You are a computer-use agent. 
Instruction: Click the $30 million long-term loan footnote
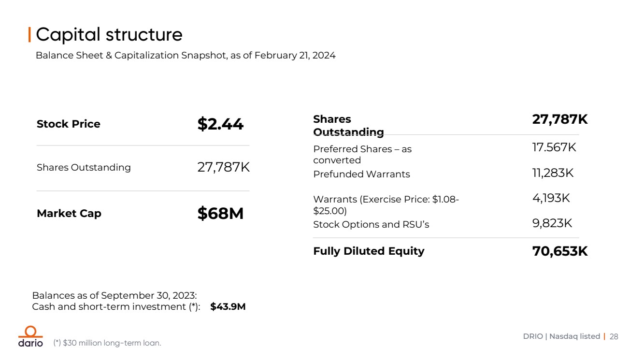pyautogui.click(x=107, y=343)
